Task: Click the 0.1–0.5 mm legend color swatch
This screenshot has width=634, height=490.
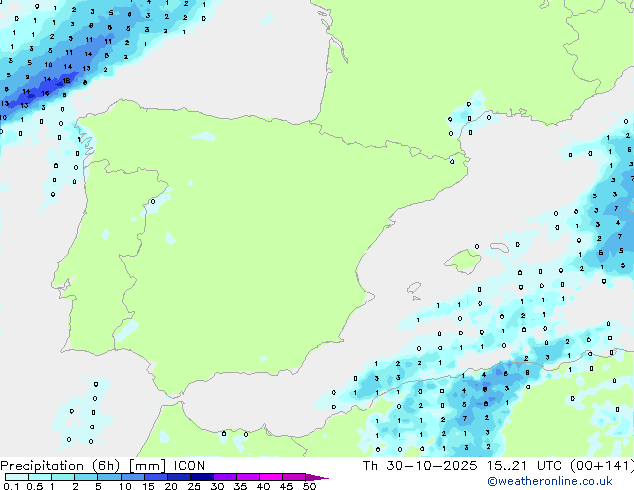Action: point(17,477)
